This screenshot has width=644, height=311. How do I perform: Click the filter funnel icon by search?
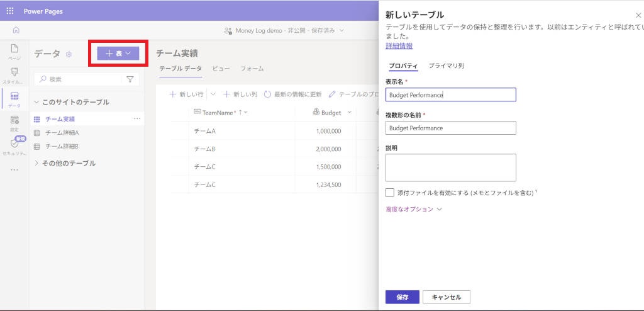(130, 79)
